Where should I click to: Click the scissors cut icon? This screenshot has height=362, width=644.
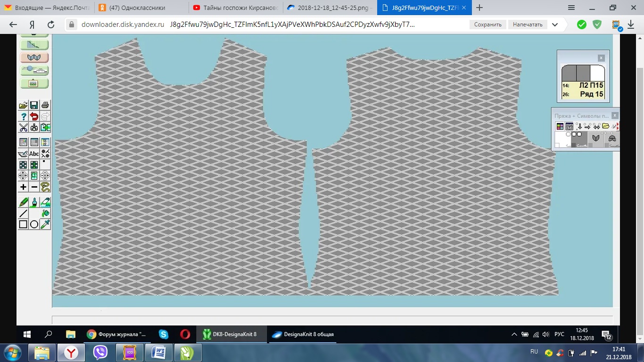[23, 127]
